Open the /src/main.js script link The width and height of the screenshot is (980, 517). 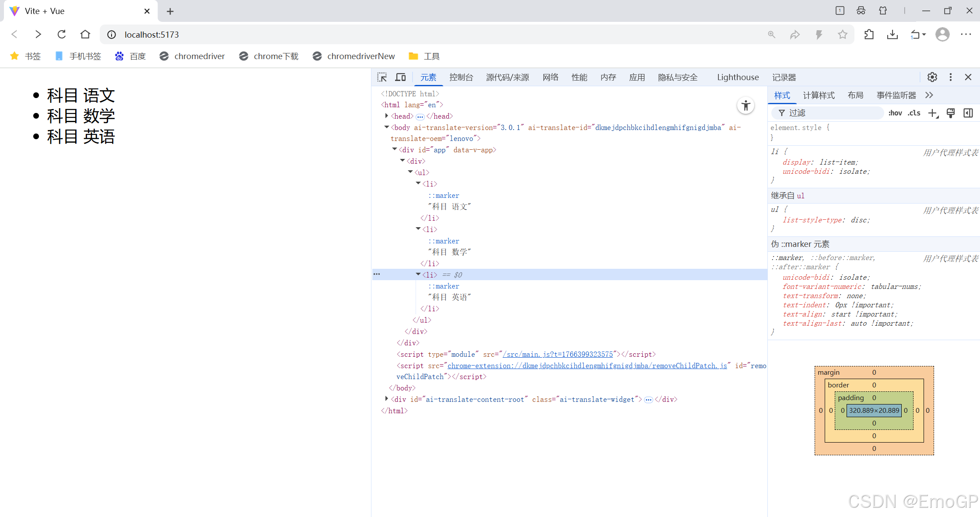pyautogui.click(x=558, y=355)
